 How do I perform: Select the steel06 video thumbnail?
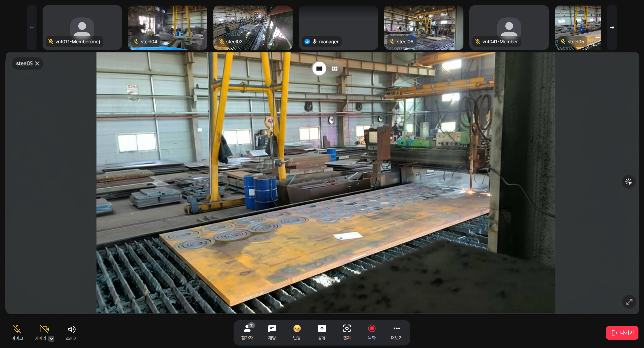[x=423, y=27]
